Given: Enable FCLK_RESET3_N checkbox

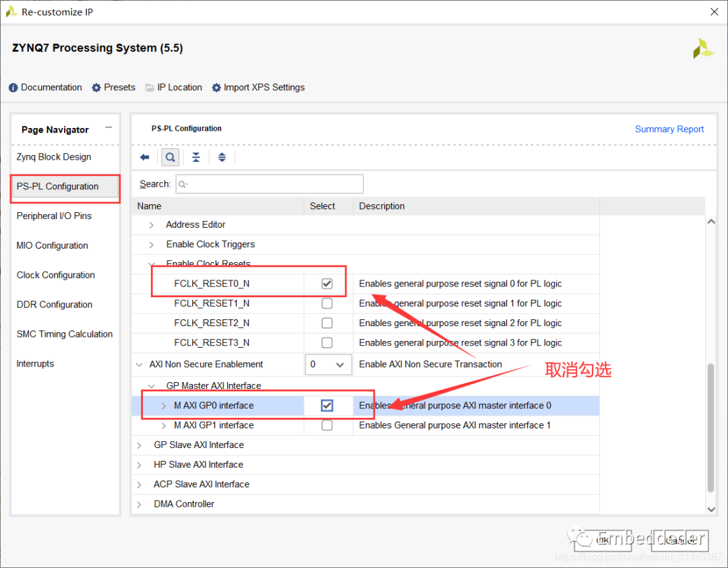Looking at the screenshot, I should pyautogui.click(x=327, y=342).
